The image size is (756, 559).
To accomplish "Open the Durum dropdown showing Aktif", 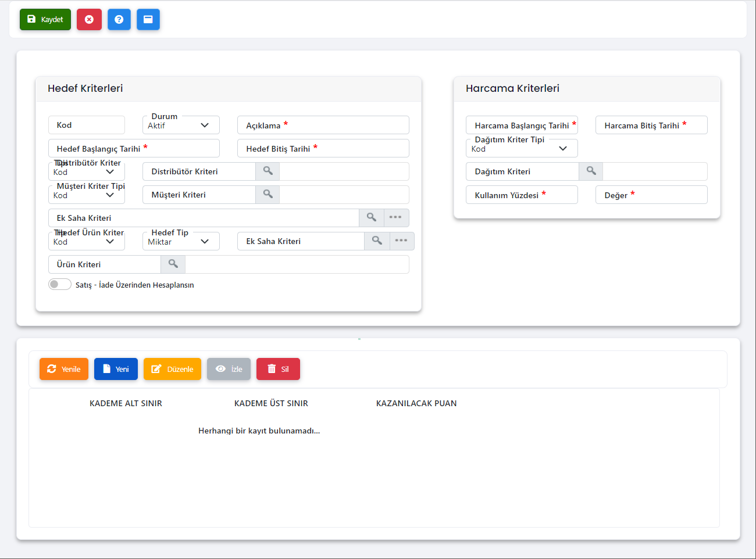I will coord(181,125).
